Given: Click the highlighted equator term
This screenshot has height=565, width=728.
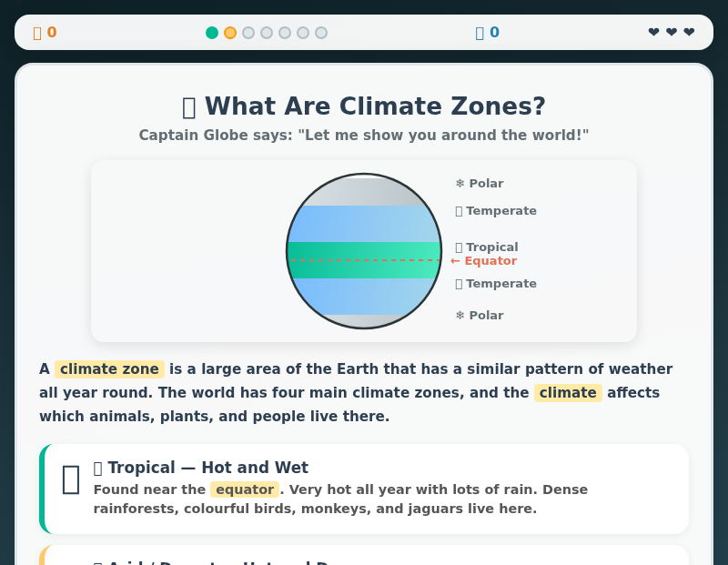Looking at the screenshot, I should click(244, 489).
